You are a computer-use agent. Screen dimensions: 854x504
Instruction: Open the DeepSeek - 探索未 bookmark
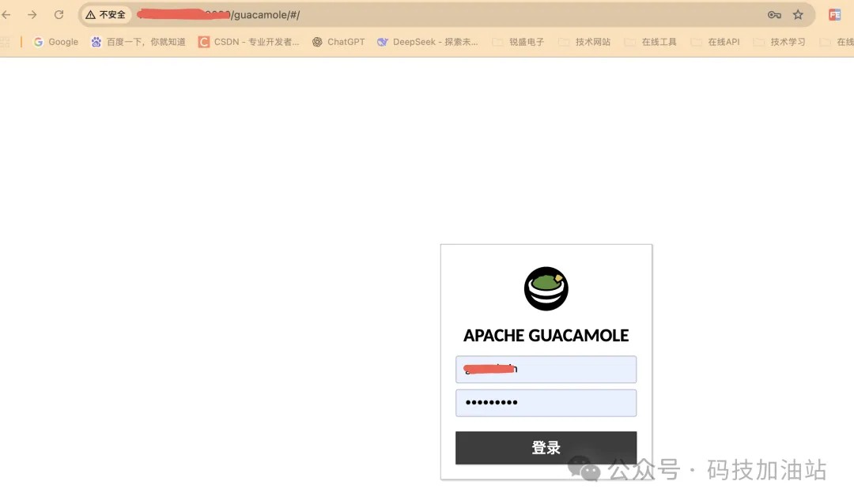pos(428,42)
